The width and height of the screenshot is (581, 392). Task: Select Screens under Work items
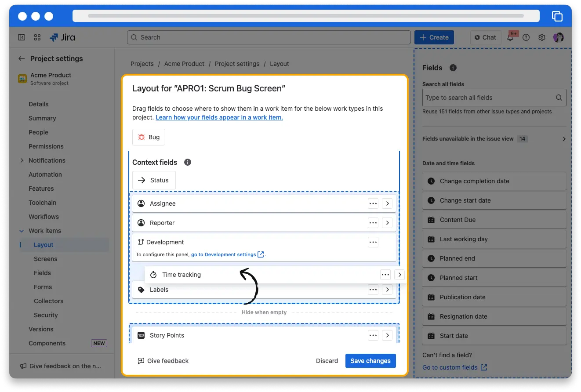tap(46, 259)
